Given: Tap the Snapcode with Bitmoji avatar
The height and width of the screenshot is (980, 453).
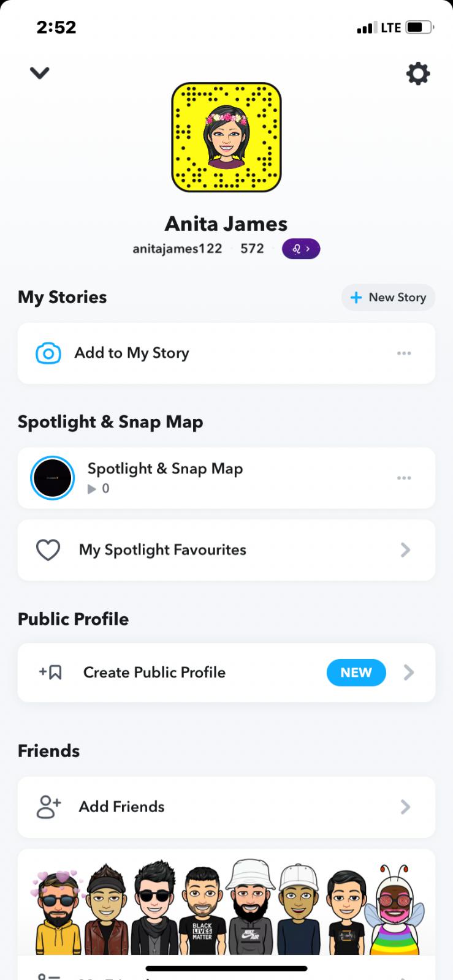Looking at the screenshot, I should [x=226, y=137].
